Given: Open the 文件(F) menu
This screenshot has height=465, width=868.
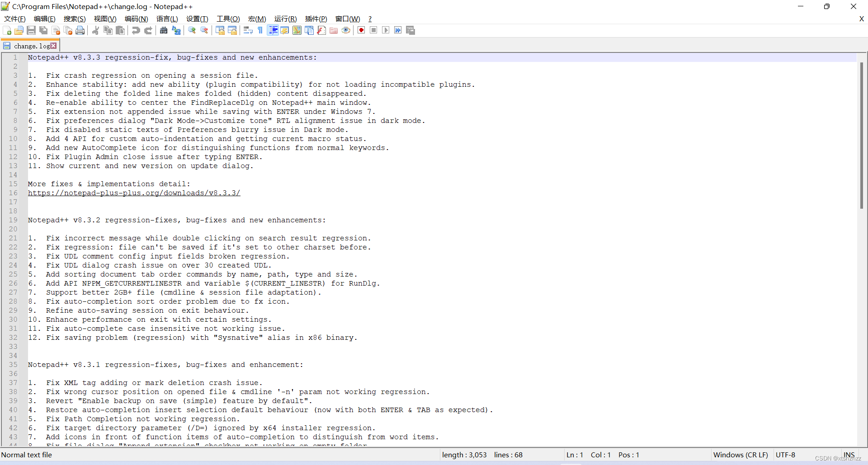Looking at the screenshot, I should (15, 19).
